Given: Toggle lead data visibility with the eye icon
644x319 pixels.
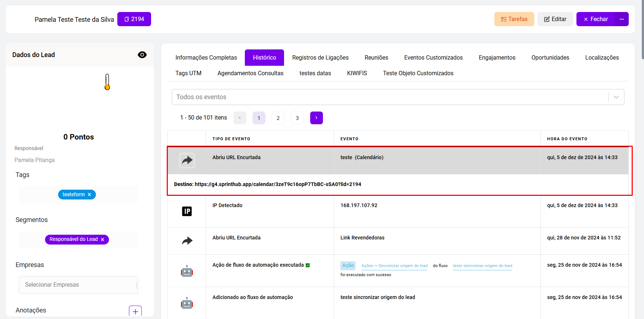Looking at the screenshot, I should 142,55.
